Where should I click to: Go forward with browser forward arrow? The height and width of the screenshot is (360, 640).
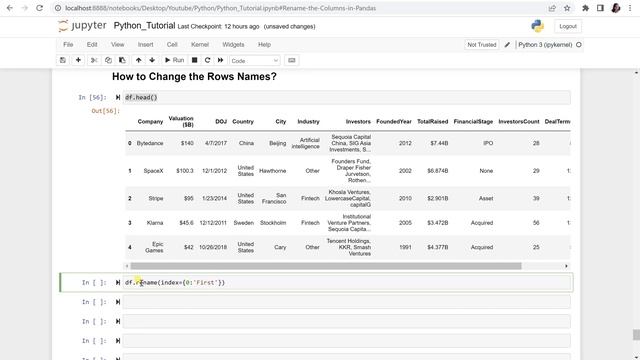pos(24,8)
